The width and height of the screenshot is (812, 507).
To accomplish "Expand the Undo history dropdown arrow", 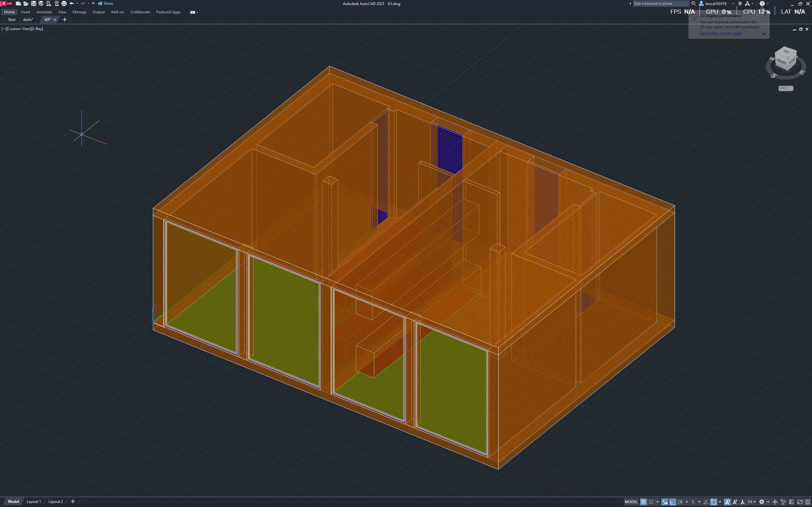I will pyautogui.click(x=77, y=4).
